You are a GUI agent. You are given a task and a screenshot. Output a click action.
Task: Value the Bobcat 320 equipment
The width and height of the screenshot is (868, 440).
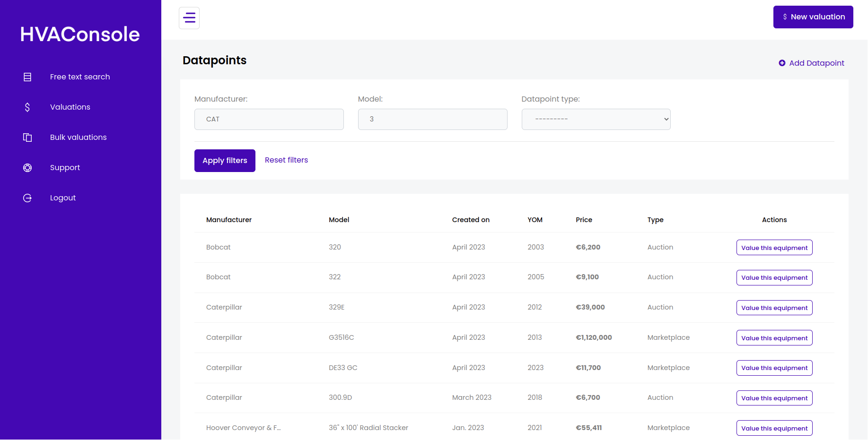point(774,248)
